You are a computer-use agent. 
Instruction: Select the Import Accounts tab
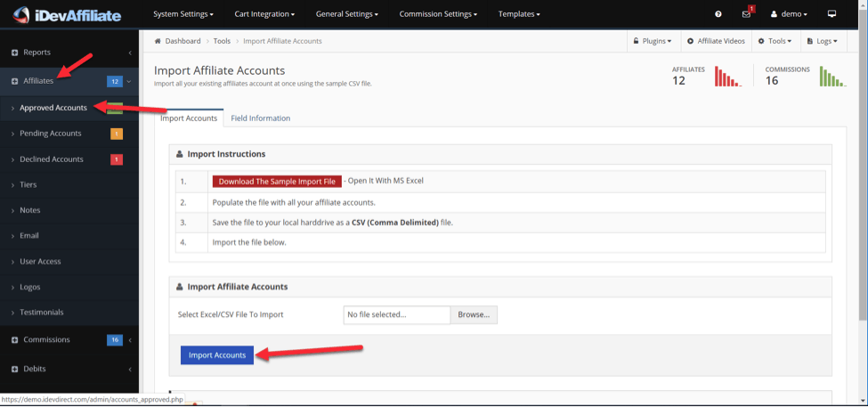[189, 118]
